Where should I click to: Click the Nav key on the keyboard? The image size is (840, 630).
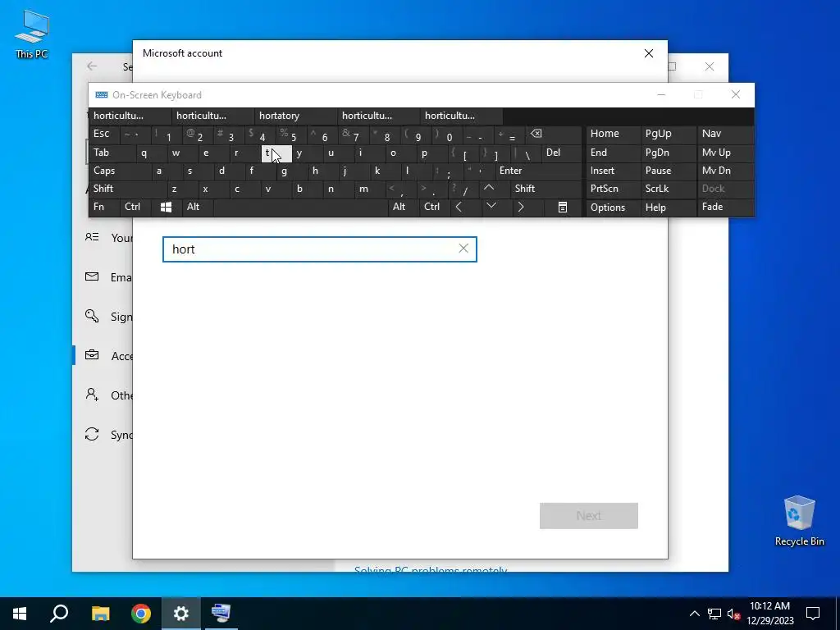pos(725,135)
